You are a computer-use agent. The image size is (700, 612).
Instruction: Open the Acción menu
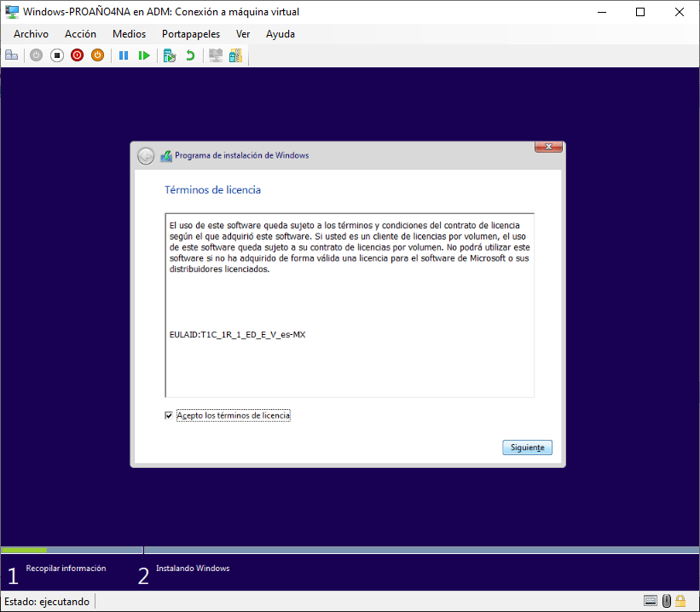tap(80, 34)
